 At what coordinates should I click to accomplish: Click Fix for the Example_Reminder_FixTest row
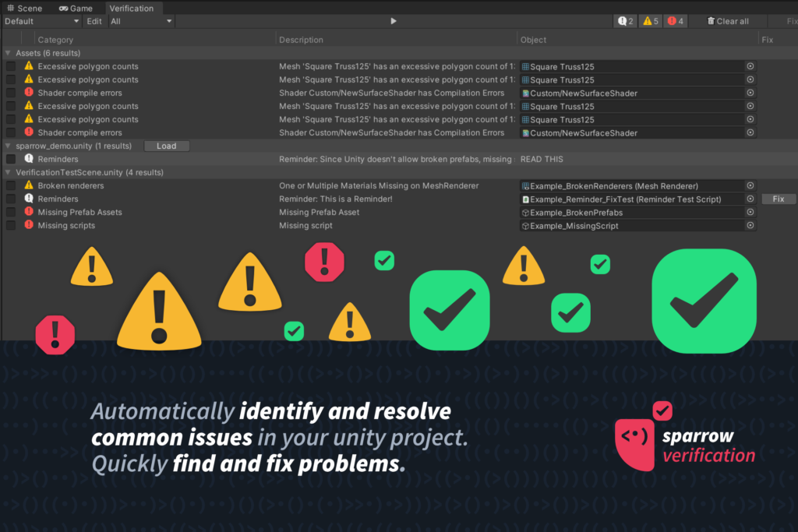click(x=779, y=199)
